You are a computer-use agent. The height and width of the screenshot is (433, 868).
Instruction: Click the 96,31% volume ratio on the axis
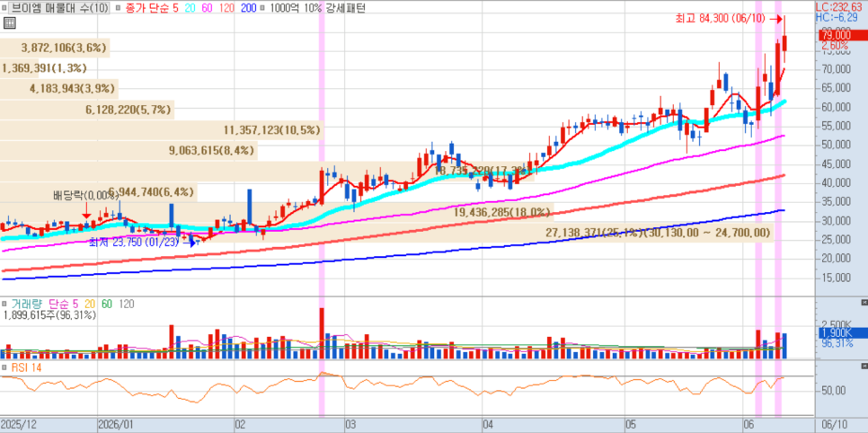click(837, 343)
